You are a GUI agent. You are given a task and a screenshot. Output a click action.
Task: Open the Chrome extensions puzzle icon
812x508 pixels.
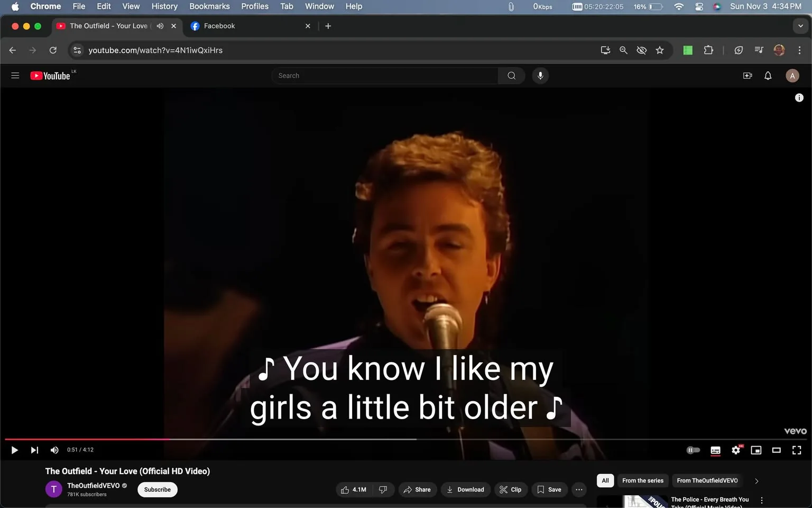pyautogui.click(x=708, y=50)
